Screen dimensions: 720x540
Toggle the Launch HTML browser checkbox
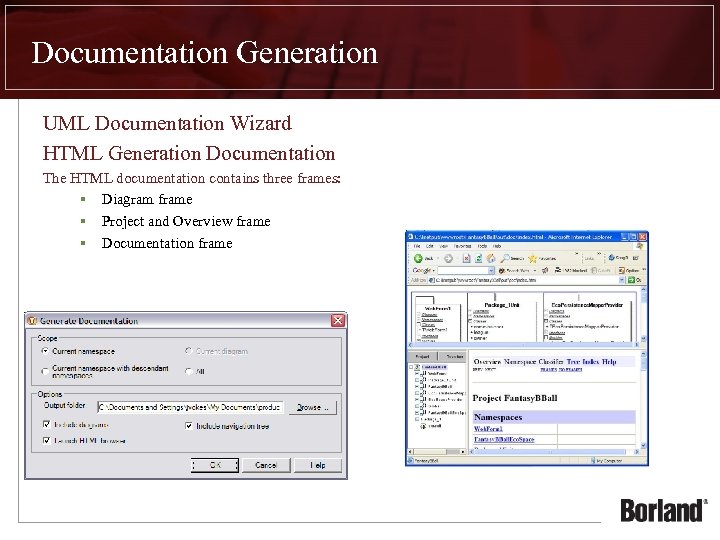(46, 440)
